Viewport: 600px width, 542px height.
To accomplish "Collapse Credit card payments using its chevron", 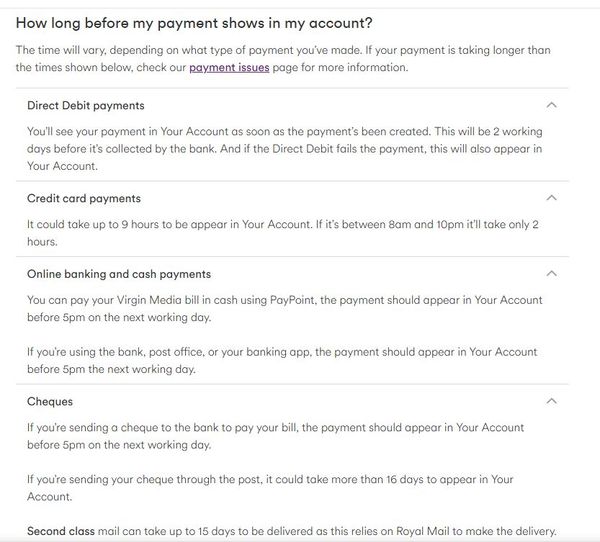I will 551,198.
